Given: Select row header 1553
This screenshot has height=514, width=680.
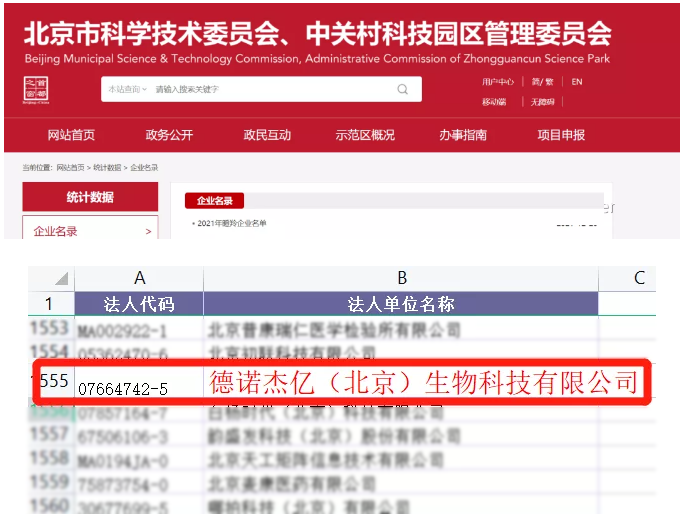Looking at the screenshot, I should pos(50,328).
